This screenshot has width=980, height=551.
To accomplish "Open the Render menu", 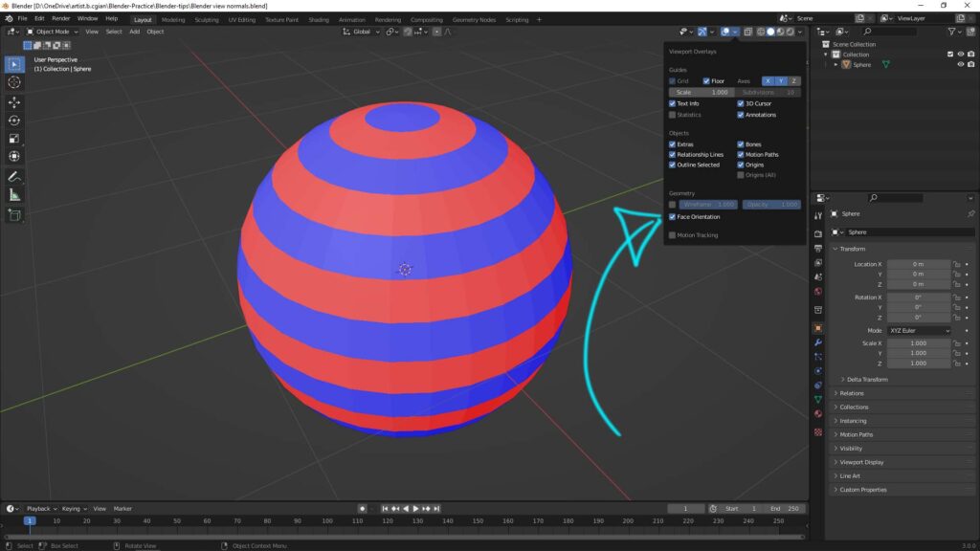I will 60,19.
